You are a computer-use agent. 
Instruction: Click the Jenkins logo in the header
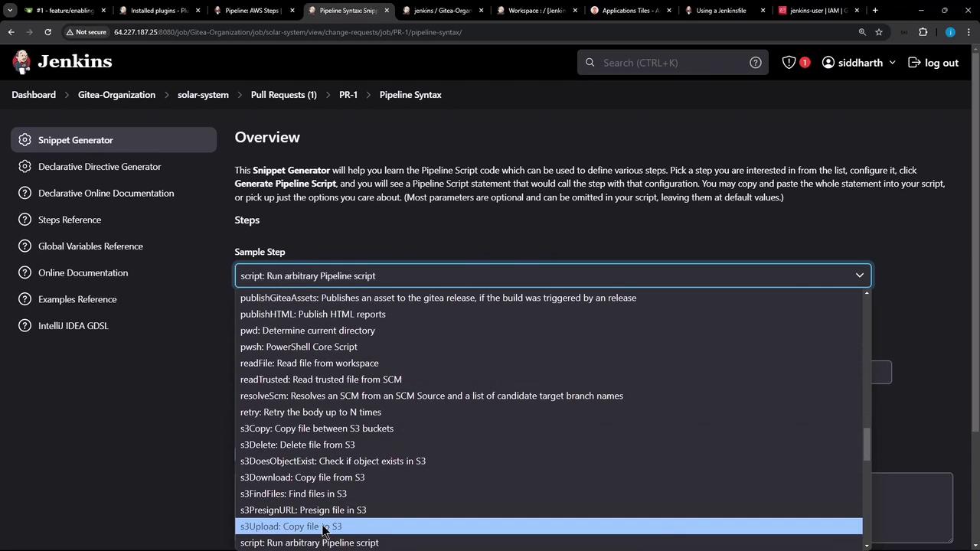coord(62,62)
